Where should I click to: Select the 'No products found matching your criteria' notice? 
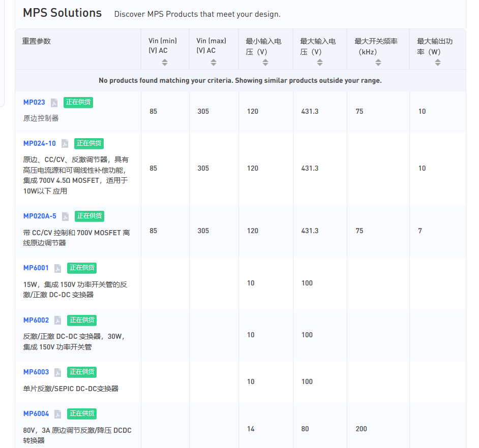click(x=240, y=81)
